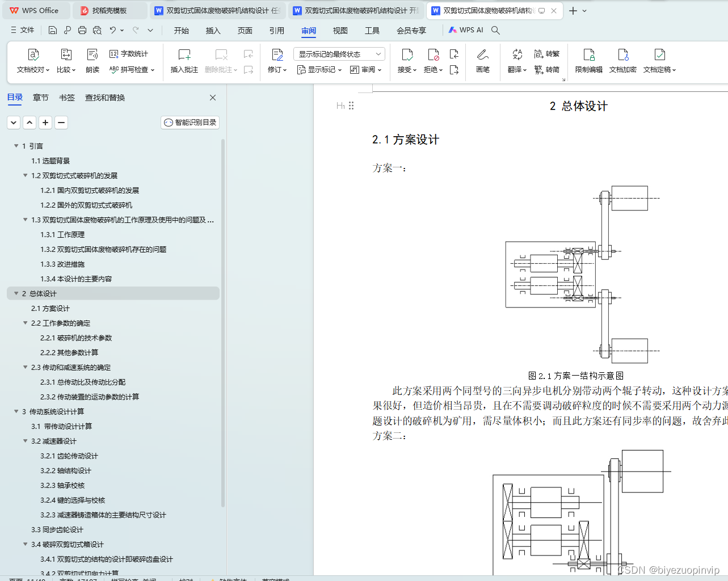The height and width of the screenshot is (581, 728).
Task: Collapse 3.2 减速器设计 node
Action: click(x=26, y=441)
